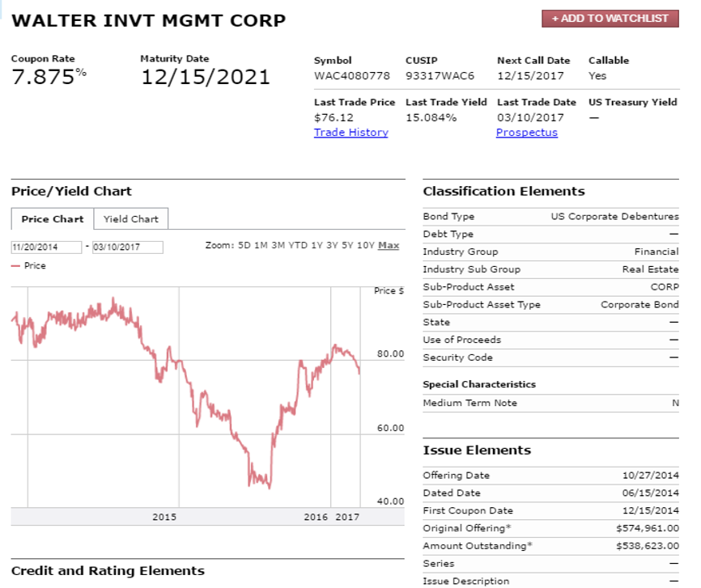
Task: Click the Price legend entry in chart
Action: click(28, 265)
